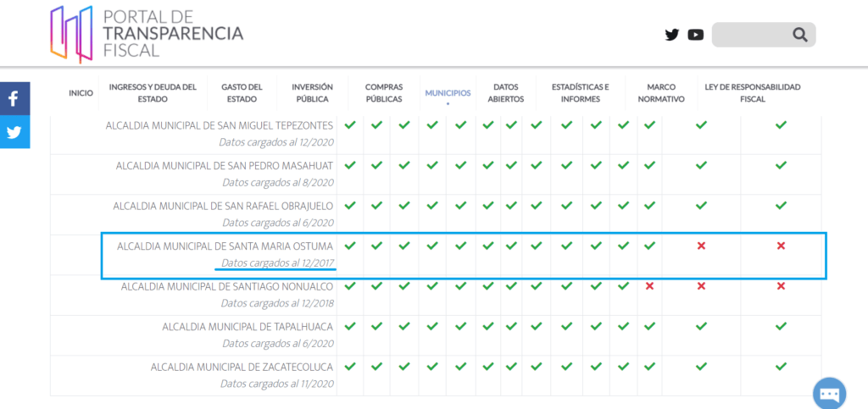Screen dimensions: 868x409
Task: Open the YouTube icon in header
Action: point(695,35)
